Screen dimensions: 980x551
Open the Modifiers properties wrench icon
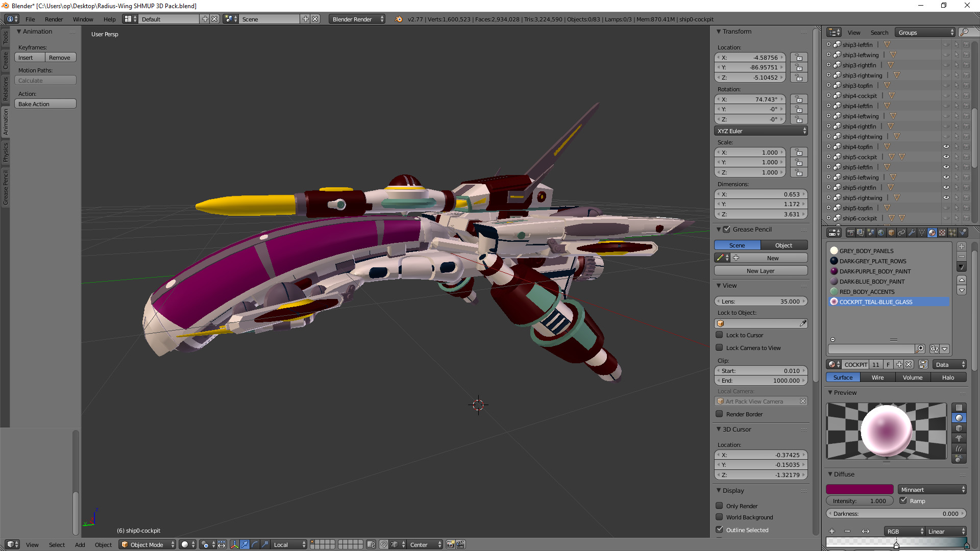912,232
